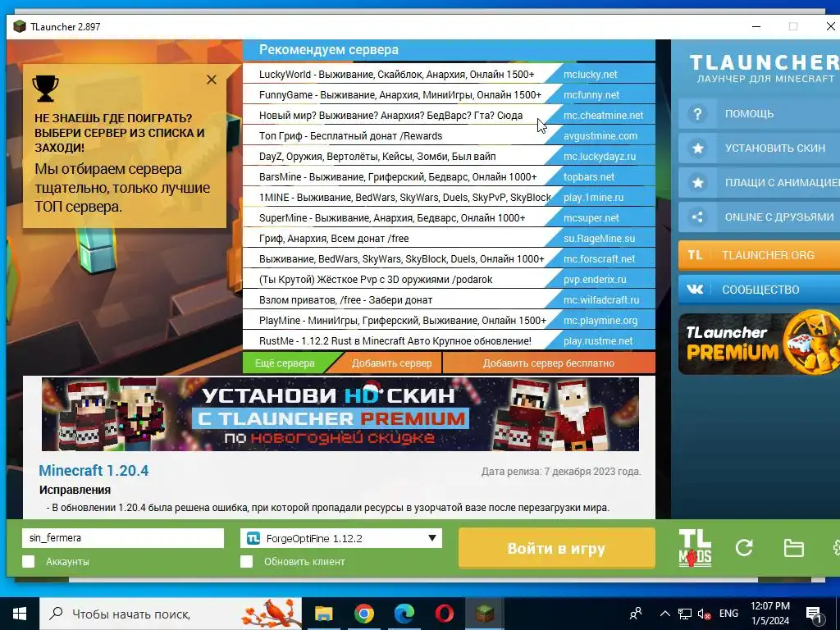Open the Установить скин menu item
Viewport: 840px width, 630px height.
(x=759, y=148)
